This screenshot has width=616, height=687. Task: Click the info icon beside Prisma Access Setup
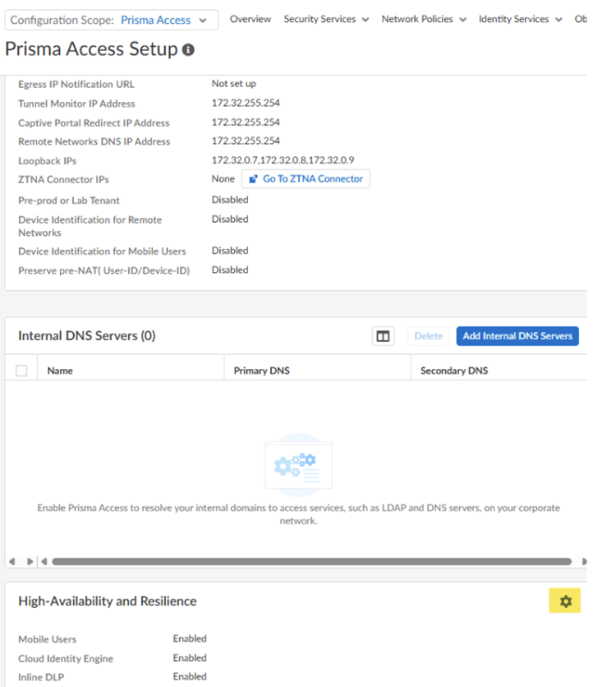click(188, 50)
